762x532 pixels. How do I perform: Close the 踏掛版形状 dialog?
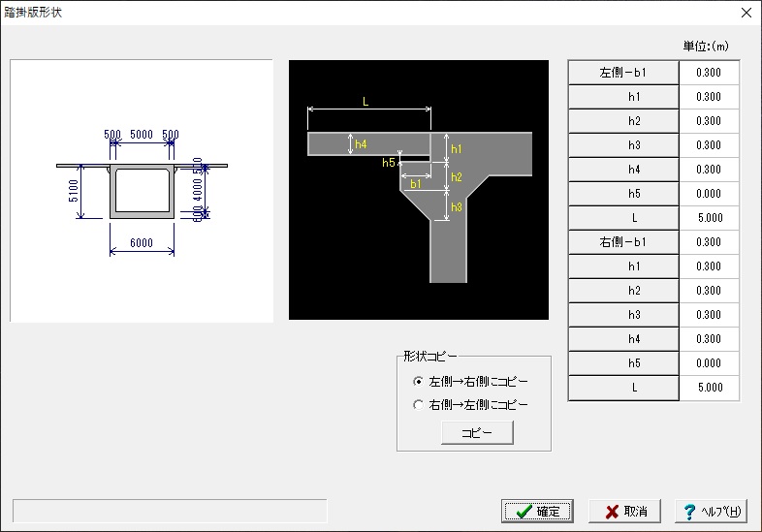pyautogui.click(x=746, y=13)
